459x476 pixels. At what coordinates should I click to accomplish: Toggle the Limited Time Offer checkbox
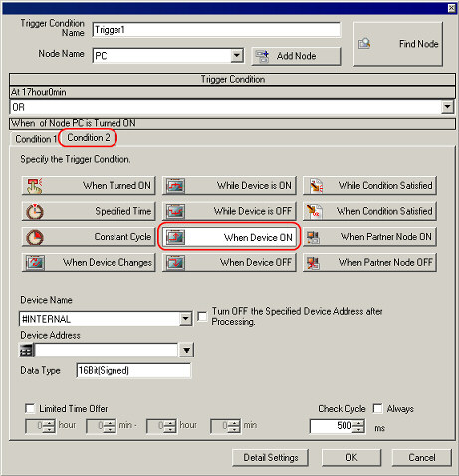pyautogui.click(x=30, y=408)
